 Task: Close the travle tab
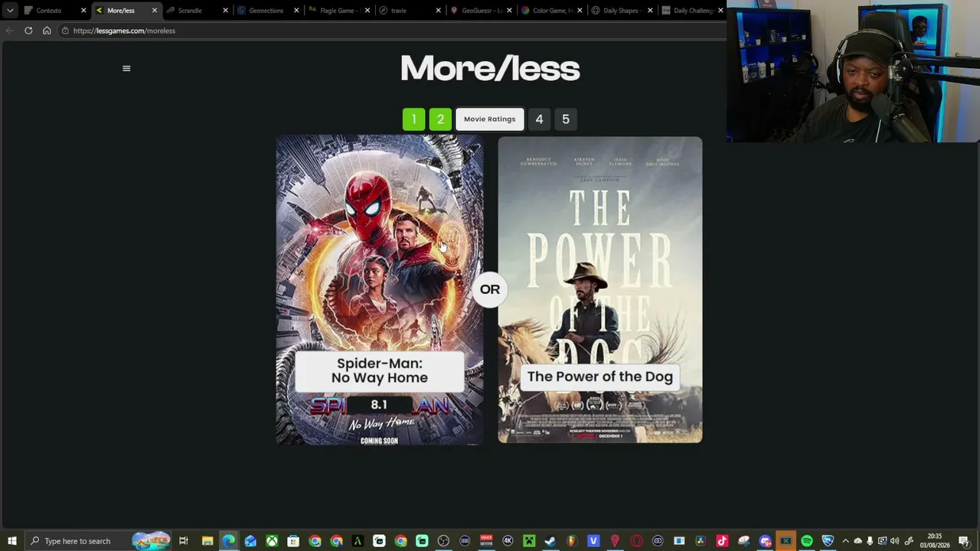(x=438, y=11)
